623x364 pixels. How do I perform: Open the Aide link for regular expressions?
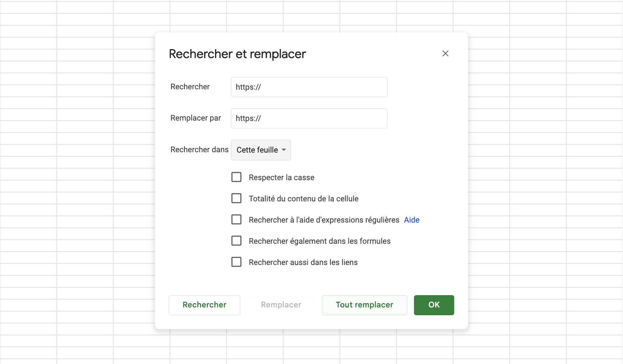[411, 220]
